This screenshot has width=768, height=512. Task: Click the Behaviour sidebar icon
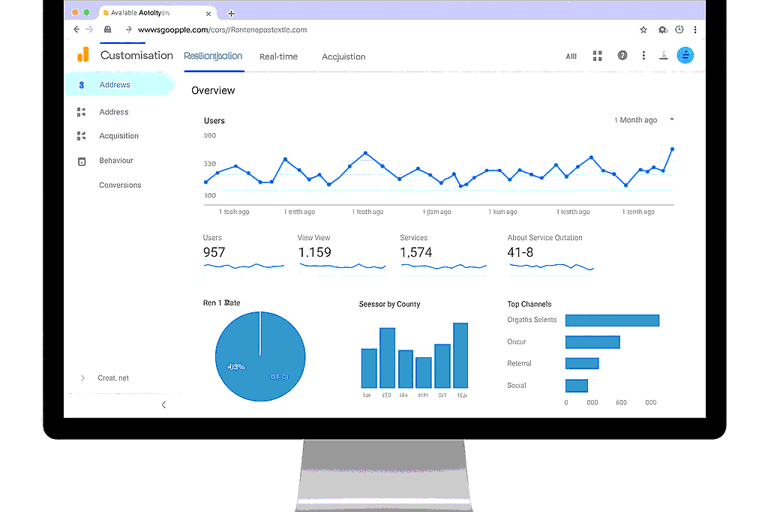(82, 161)
